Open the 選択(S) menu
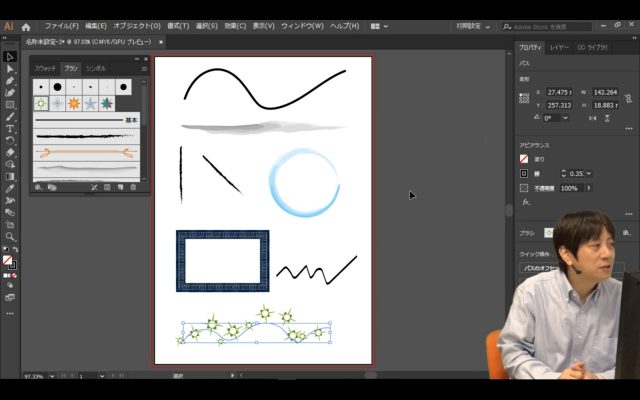The image size is (640, 400). point(207,26)
